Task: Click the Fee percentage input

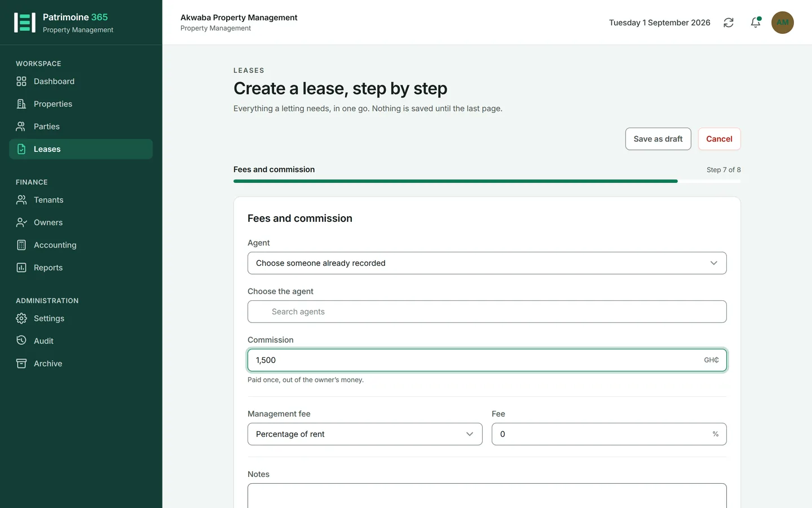Action: [609, 434]
